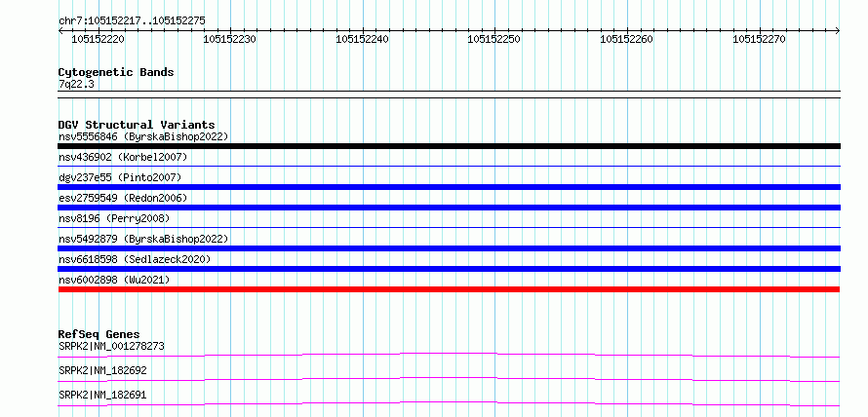The image size is (868, 417).
Task: Select the Cytogenetic Bands track heading
Action: click(116, 72)
